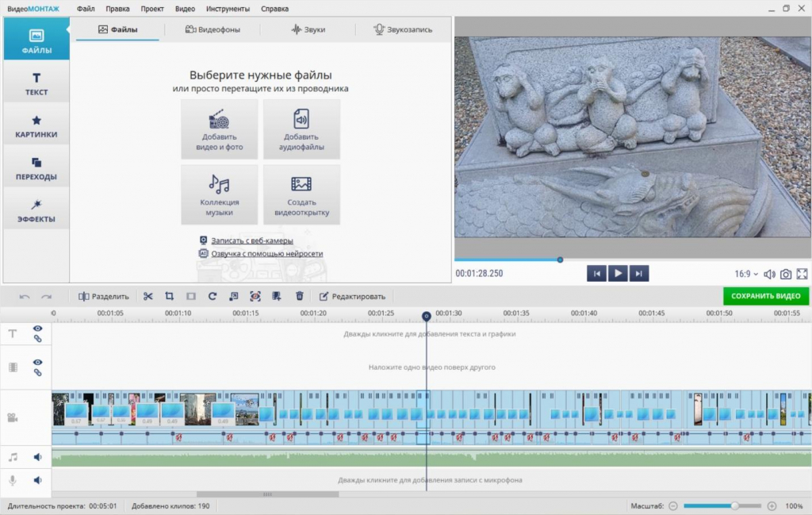Click the timeline scale slider handle
Screen dimensions: 812x515
click(x=735, y=505)
